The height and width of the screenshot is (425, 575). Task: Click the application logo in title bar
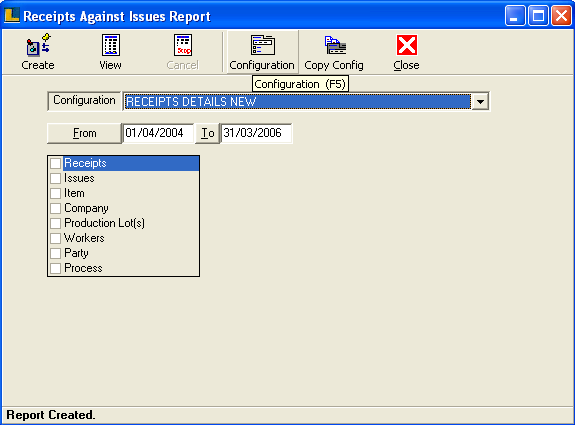pos(12,15)
